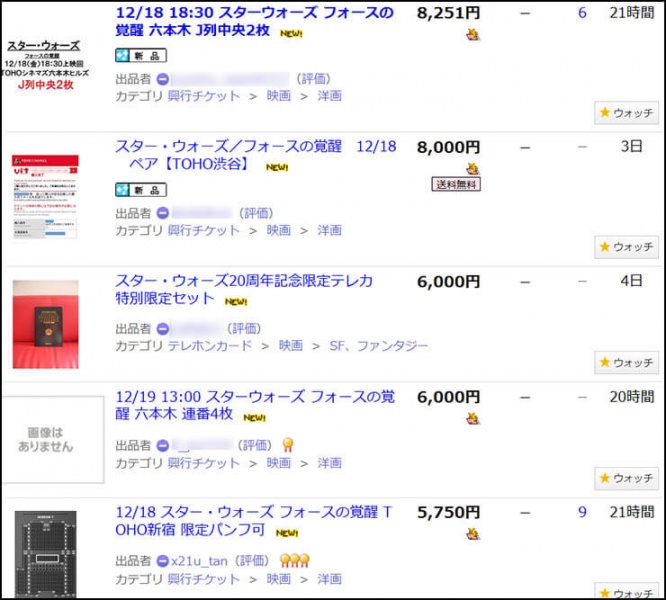
Task: Click medal award icon on 連番4枚 seller row
Action: (288, 445)
